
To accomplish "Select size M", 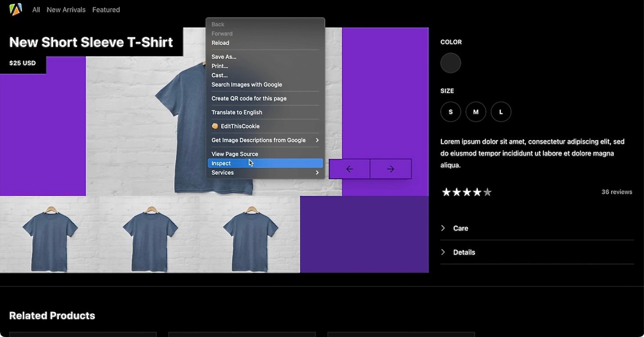I will [x=476, y=112].
